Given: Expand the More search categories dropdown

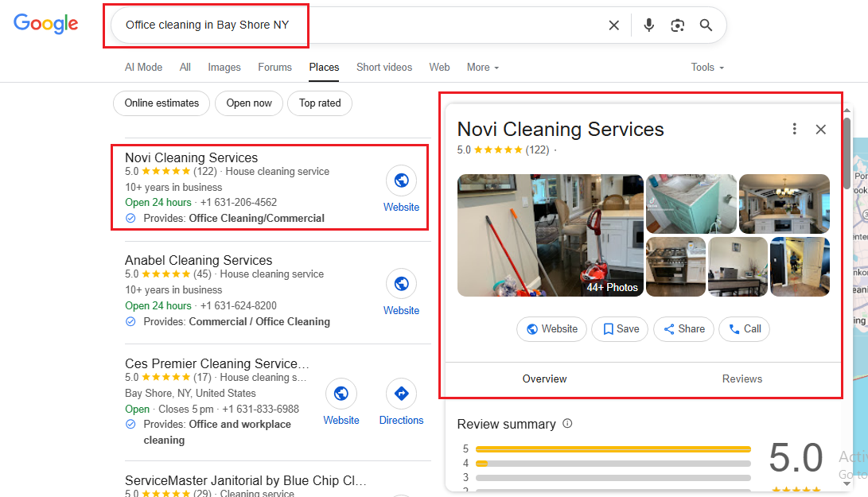Looking at the screenshot, I should (482, 68).
